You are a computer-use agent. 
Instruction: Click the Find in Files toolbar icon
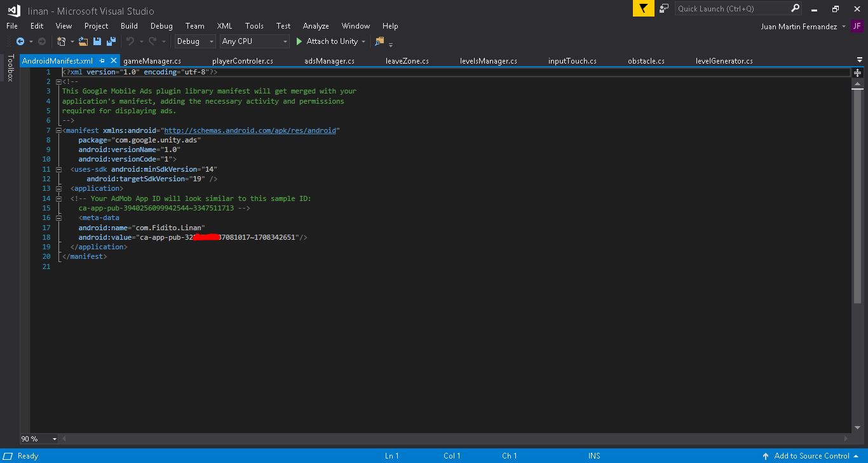point(379,41)
